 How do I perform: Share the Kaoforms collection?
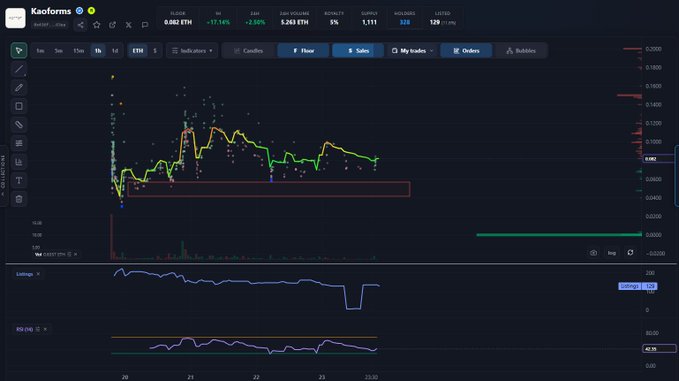[81, 25]
